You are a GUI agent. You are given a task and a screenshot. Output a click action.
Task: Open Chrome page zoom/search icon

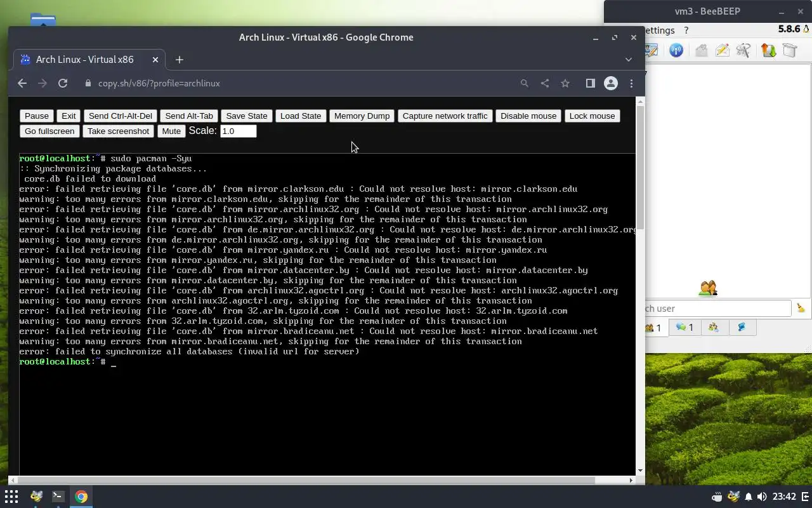point(525,83)
